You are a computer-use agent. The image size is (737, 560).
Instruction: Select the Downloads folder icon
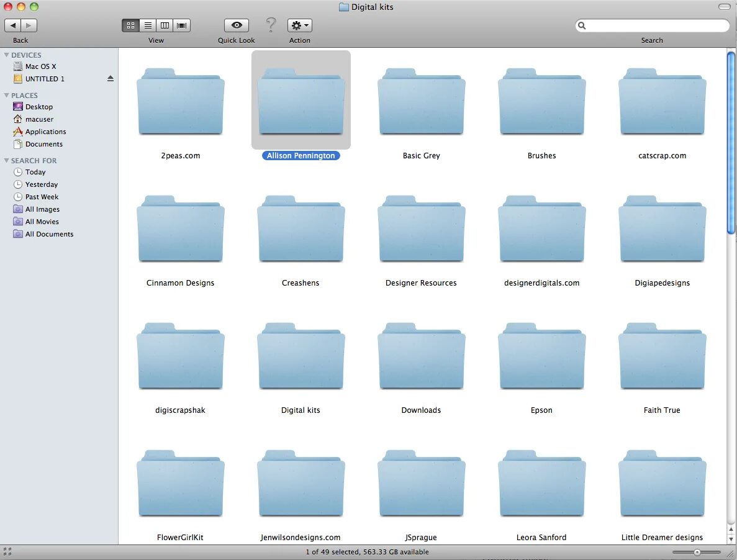[x=422, y=356]
